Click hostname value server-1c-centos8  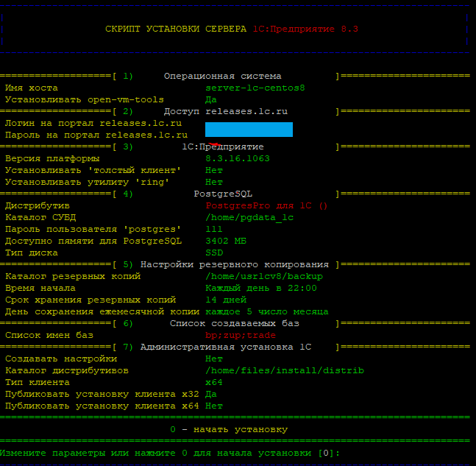point(255,88)
